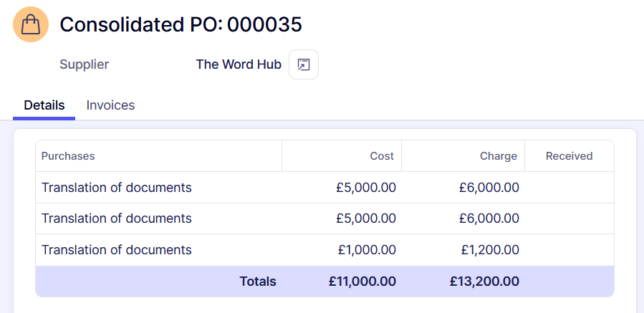
Task: Click Received cell of first purchase row
Action: 569,188
